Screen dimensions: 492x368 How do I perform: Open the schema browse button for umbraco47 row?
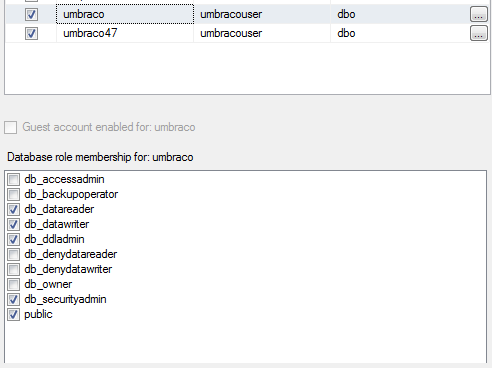(x=479, y=33)
